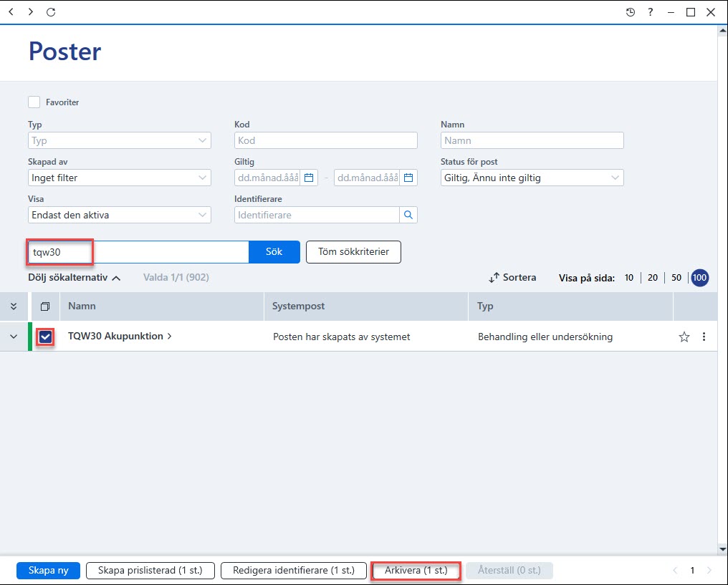Show 50 items per page
Screen dimensions: 728x585
pyautogui.click(x=676, y=277)
